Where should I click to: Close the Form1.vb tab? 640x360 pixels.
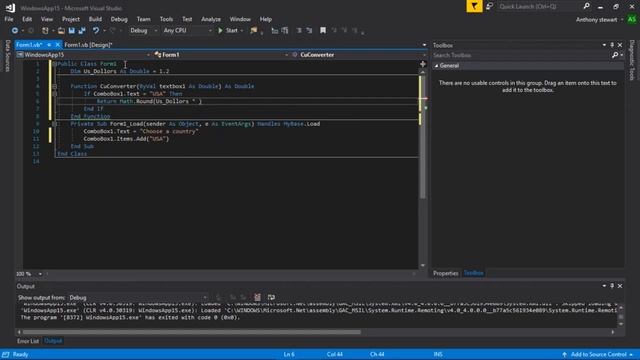tap(58, 44)
